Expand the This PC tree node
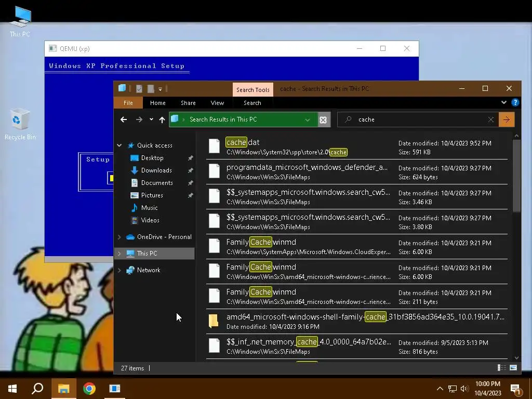The height and width of the screenshot is (399, 532). point(119,254)
